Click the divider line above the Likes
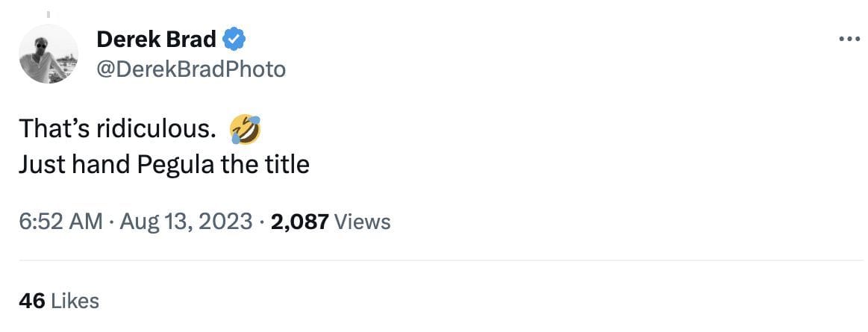Screen dimensions: 868x332 (x=440, y=260)
